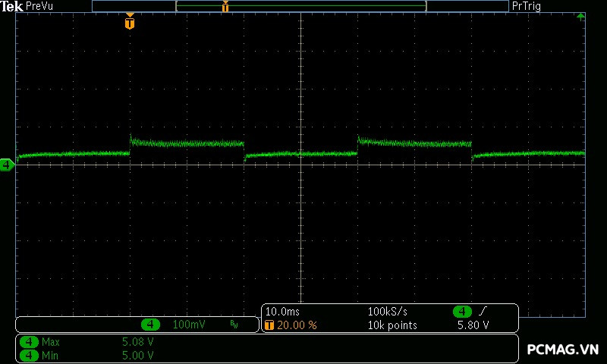Click the 5.80 V trigger level readout
The width and height of the screenshot is (607, 364).
click(x=473, y=325)
